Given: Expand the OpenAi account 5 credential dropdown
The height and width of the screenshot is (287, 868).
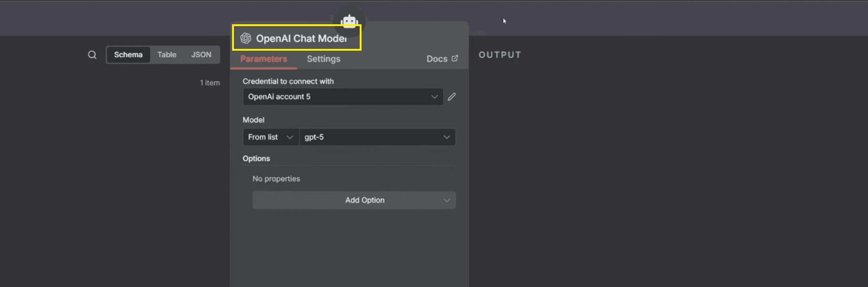Looking at the screenshot, I should pyautogui.click(x=343, y=97).
